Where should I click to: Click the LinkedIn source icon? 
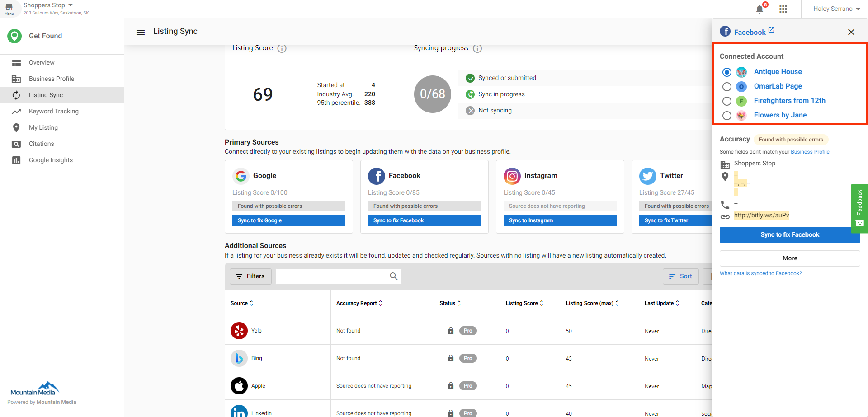(239, 412)
